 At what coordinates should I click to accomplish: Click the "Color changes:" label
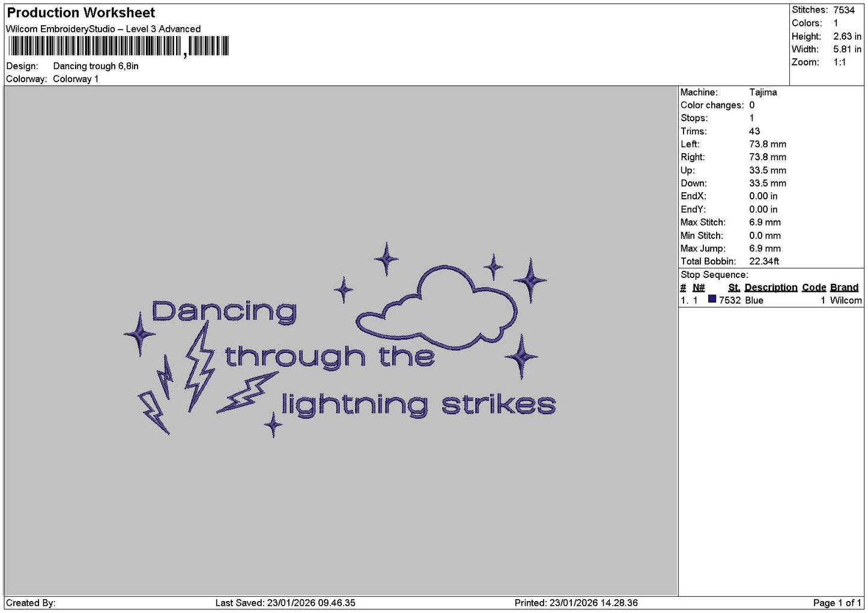coord(712,105)
